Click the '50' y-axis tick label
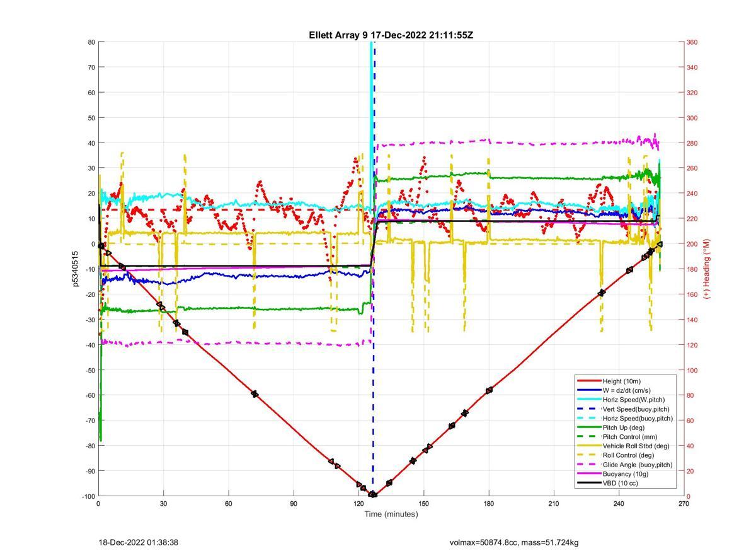Image resolution: width=756 pixels, height=558 pixels. tap(91, 118)
